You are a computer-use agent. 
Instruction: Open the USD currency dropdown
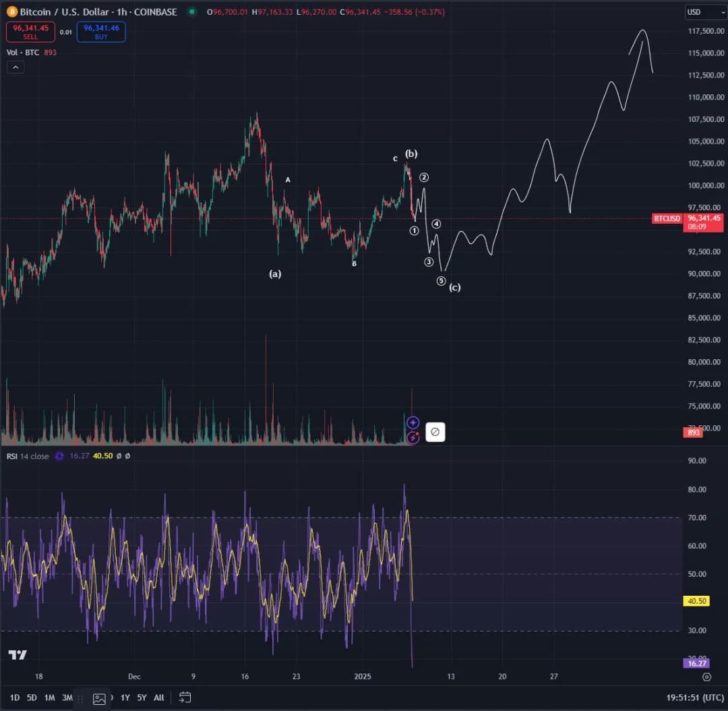(703, 12)
